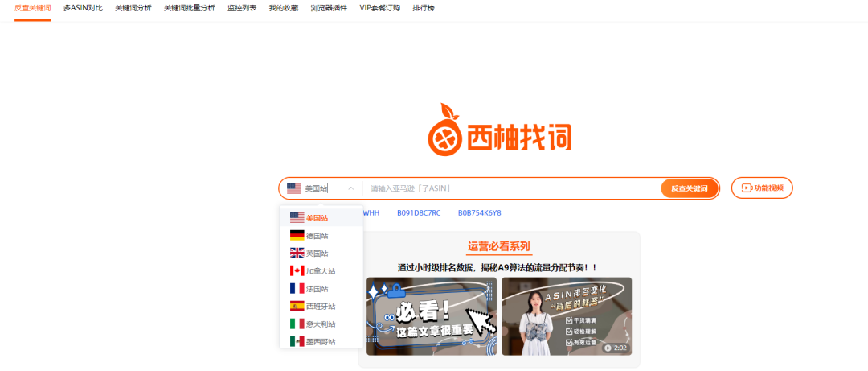
Task: Click the Spanish flag icon
Action: coord(297,306)
